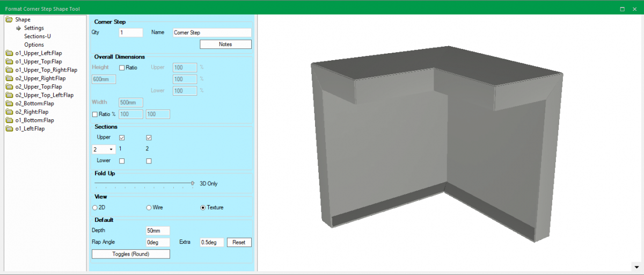Click the Reset button
This screenshot has height=275, width=644.
(239, 242)
